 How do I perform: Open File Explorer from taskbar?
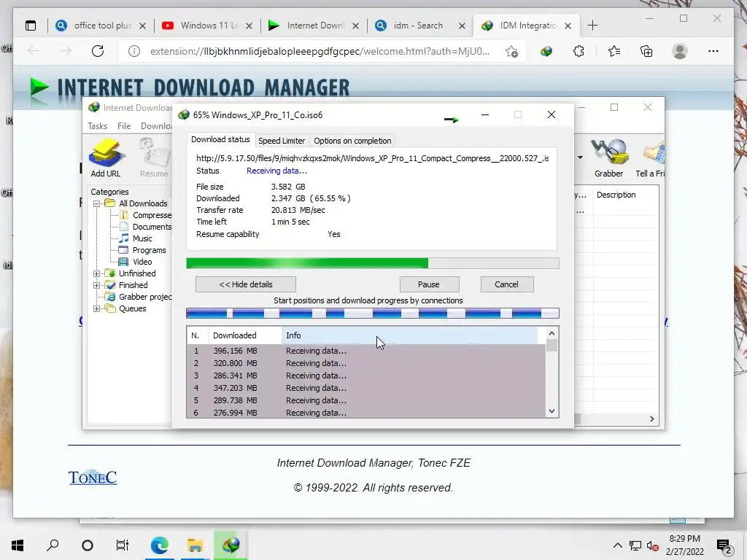195,545
